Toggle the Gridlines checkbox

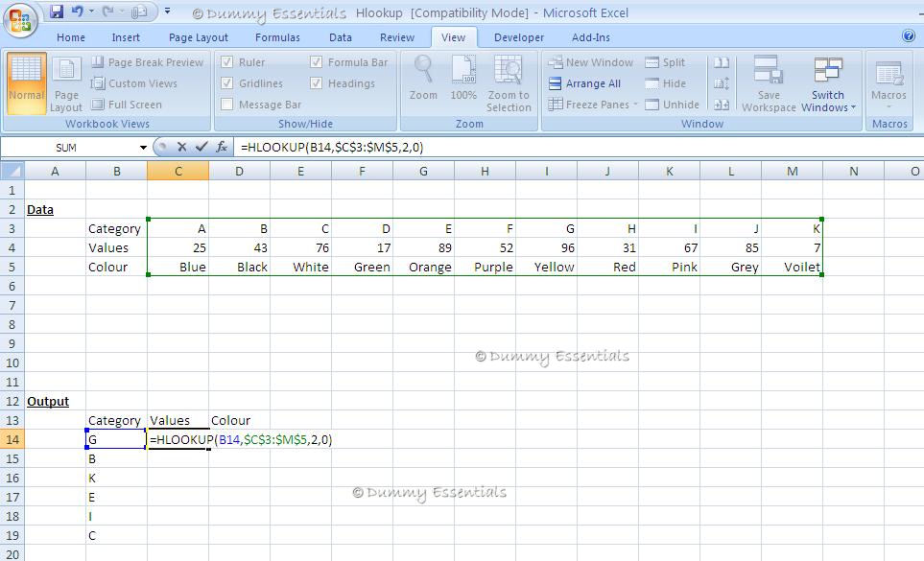click(x=226, y=83)
